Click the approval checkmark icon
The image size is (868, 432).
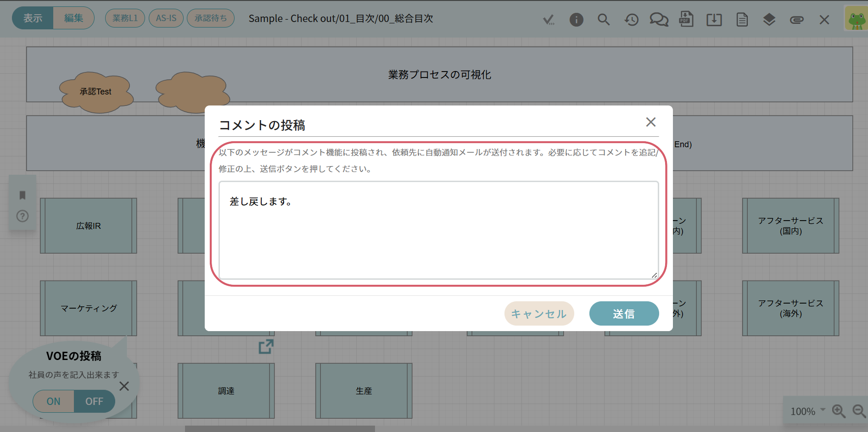tap(549, 20)
